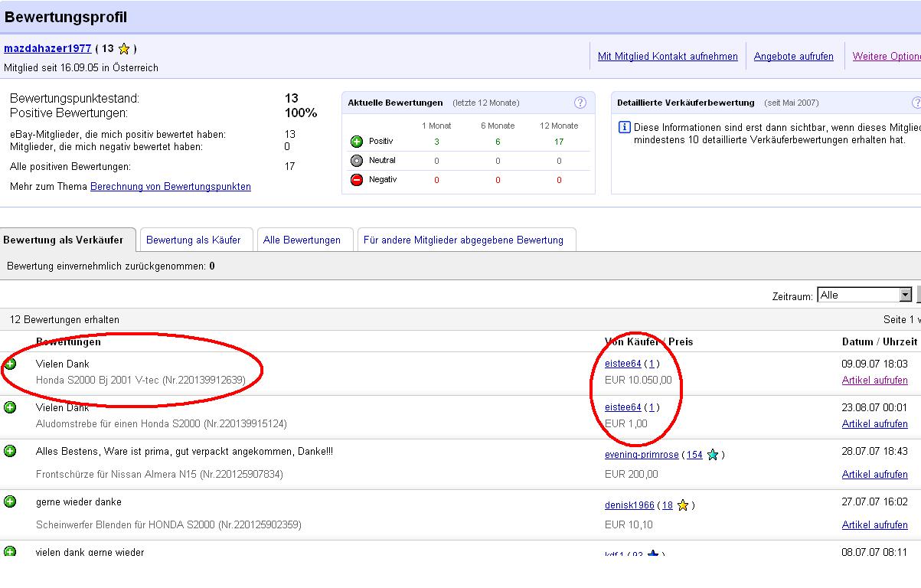
Task: Click Mit Mitglied Kontakt aufnehmen link
Action: point(668,57)
